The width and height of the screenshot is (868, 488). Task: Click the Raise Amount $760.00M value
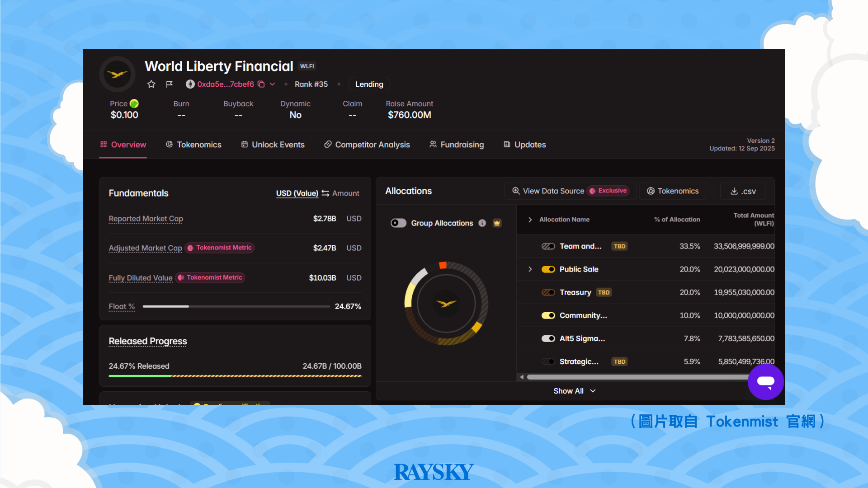[409, 115]
